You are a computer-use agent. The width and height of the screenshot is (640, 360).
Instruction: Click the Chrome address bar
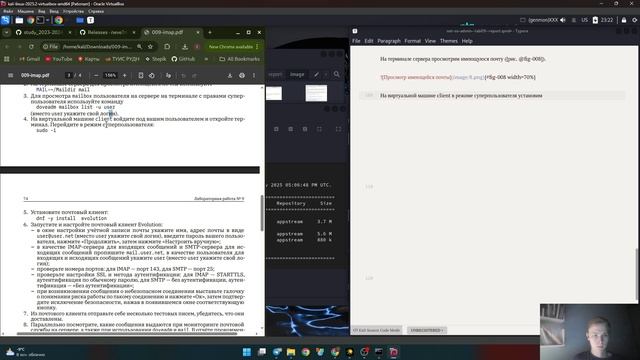(x=96, y=47)
